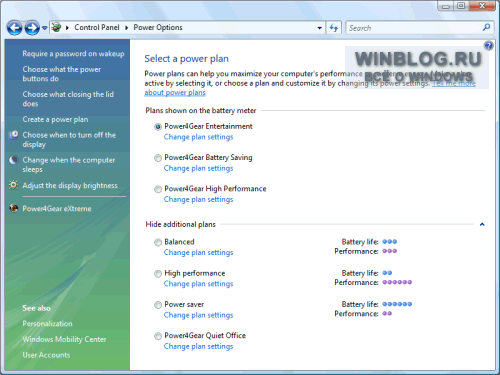Change plan settings for High performance

pos(198,284)
